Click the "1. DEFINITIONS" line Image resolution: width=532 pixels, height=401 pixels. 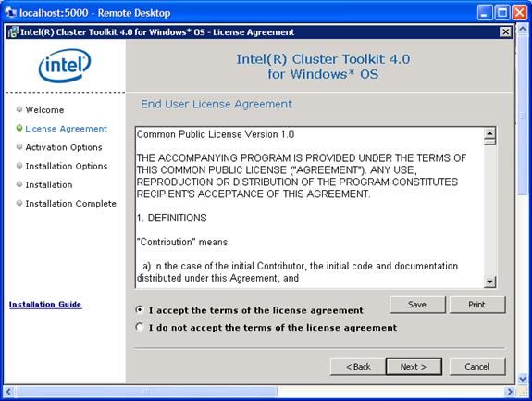point(172,218)
